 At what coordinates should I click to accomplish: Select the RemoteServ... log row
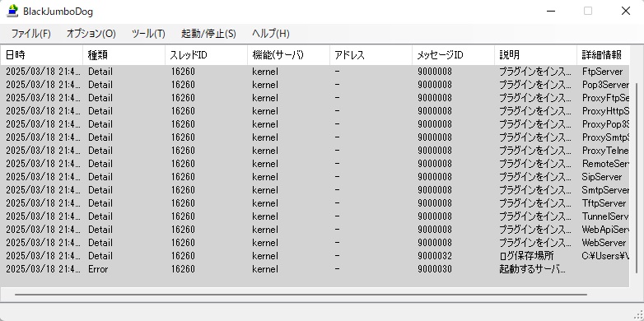(315, 164)
